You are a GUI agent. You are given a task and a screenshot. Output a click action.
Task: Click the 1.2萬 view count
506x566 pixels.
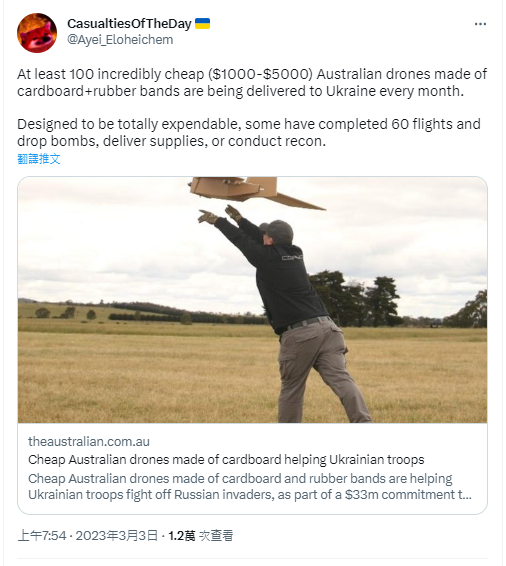point(182,536)
